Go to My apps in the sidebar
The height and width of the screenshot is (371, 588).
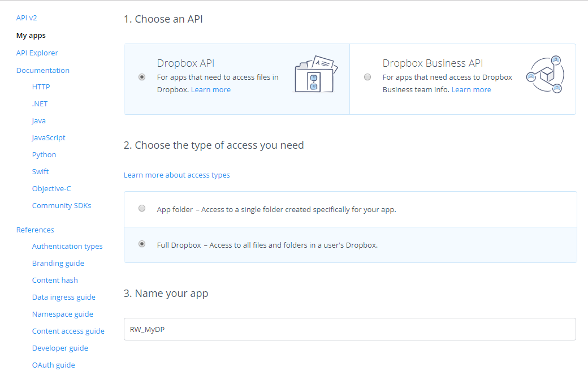[31, 36]
